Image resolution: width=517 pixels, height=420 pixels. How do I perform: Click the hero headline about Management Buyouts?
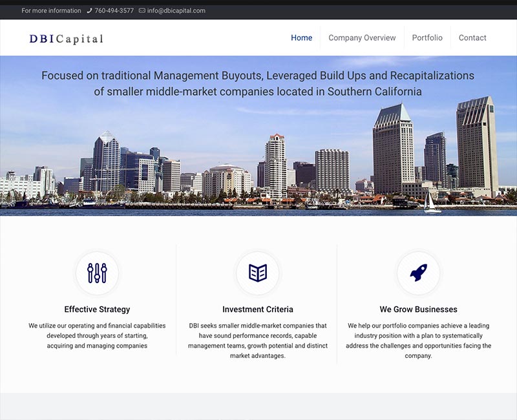258,83
